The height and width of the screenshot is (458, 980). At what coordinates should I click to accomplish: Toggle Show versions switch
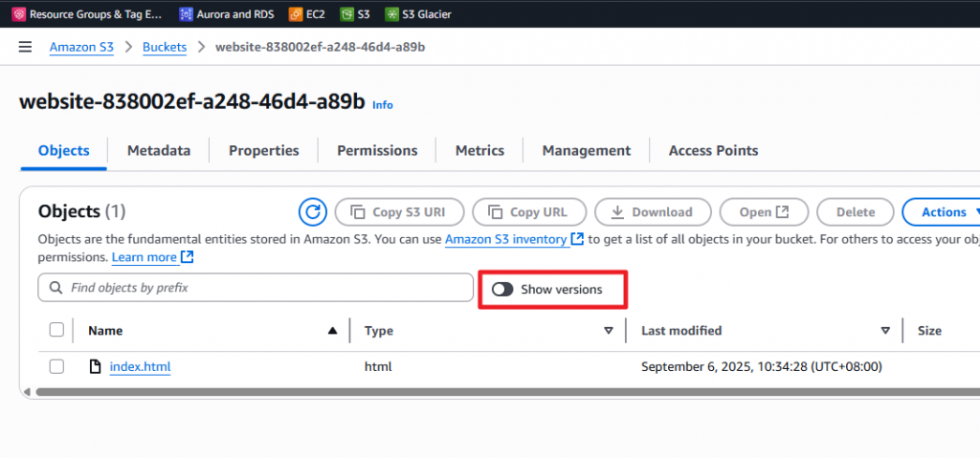click(x=502, y=290)
